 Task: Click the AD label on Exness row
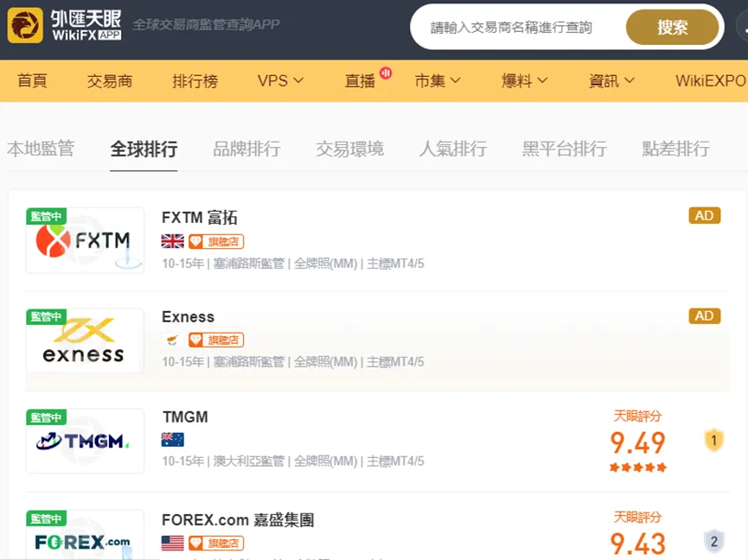705,316
